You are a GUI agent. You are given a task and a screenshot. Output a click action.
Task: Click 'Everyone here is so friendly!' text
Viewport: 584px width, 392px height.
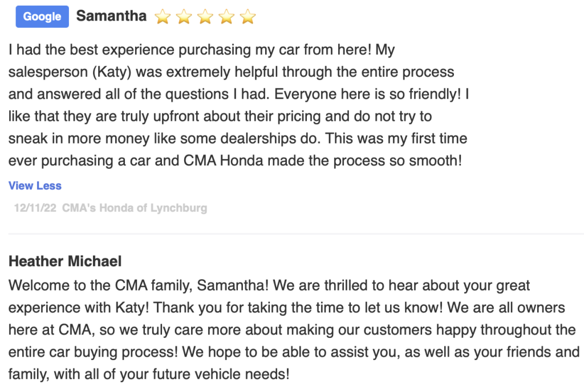[x=368, y=94]
